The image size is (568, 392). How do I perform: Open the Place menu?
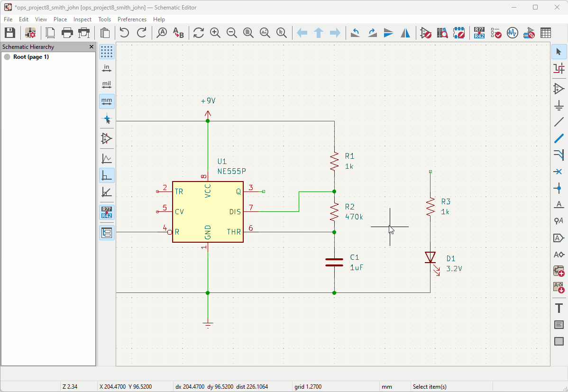(60, 19)
